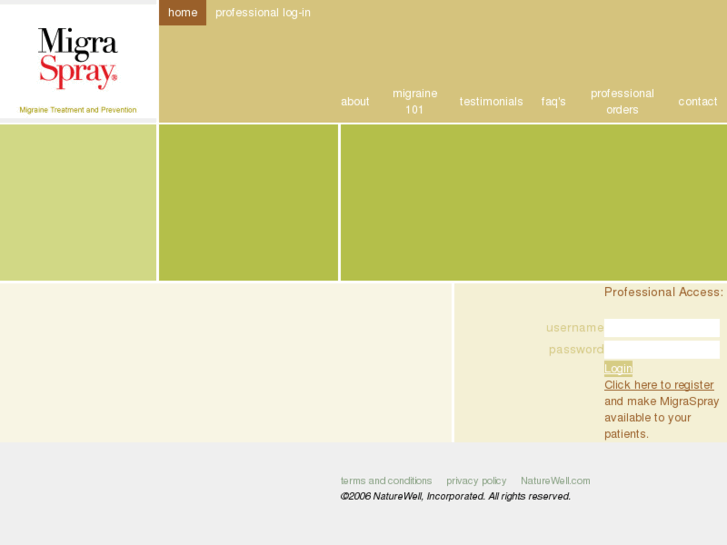The image size is (727, 545).
Task: Visit the NatureWell.com link
Action: click(555, 481)
